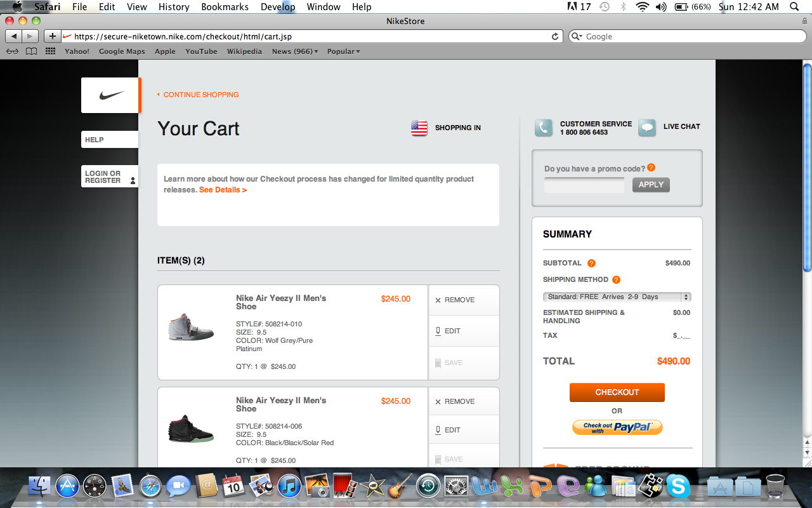Open Time Machine in the Dock
Screen dimensions: 812x508
click(x=428, y=486)
